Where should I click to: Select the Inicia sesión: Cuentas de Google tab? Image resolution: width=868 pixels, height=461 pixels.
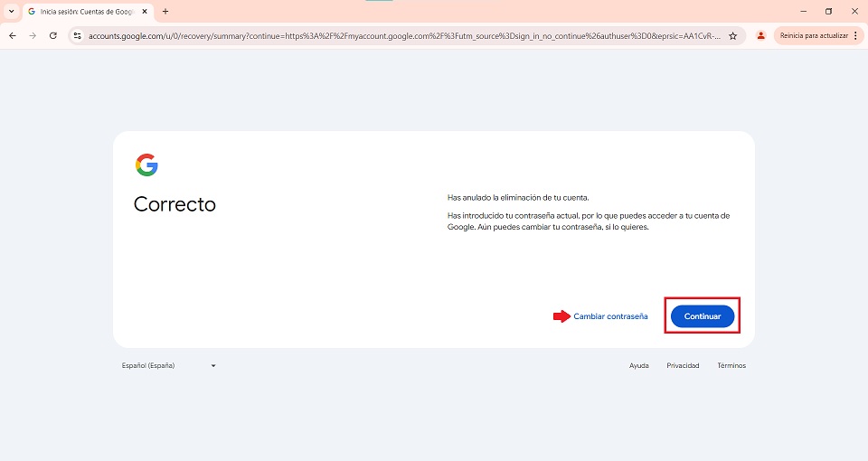(x=88, y=11)
